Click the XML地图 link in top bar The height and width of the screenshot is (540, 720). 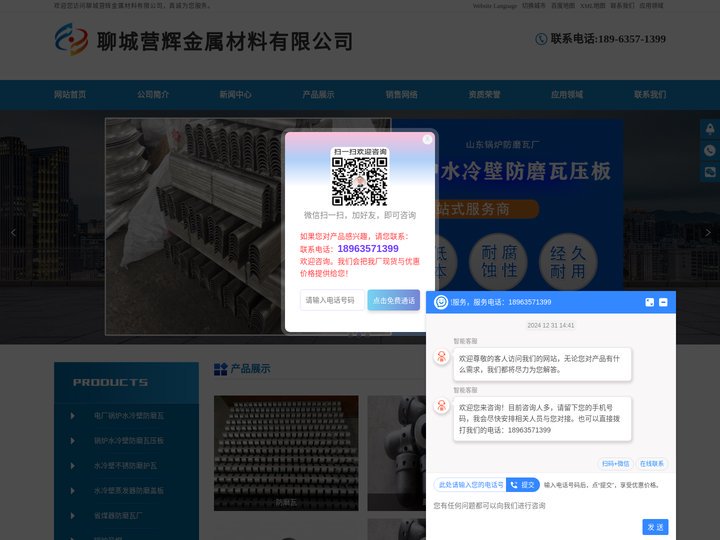592,6
